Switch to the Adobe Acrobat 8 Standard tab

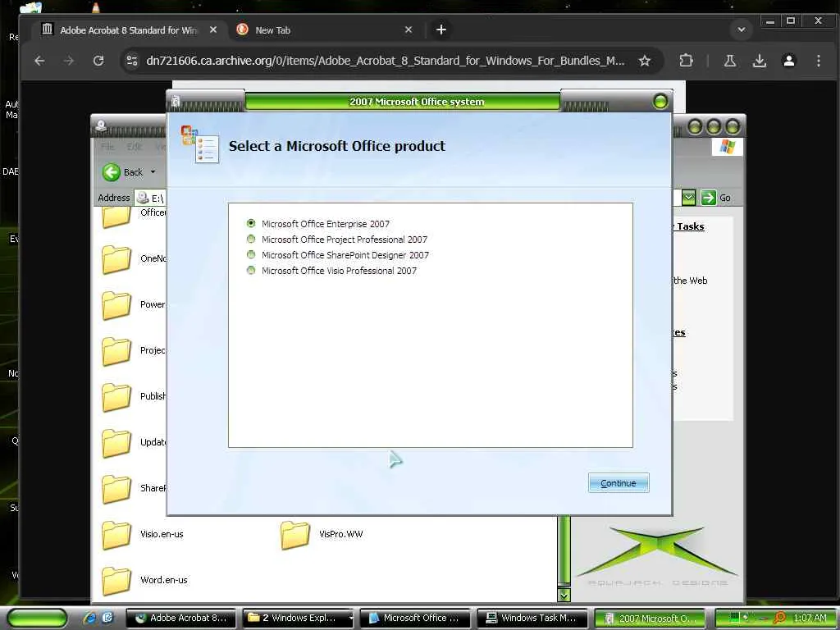[129, 30]
